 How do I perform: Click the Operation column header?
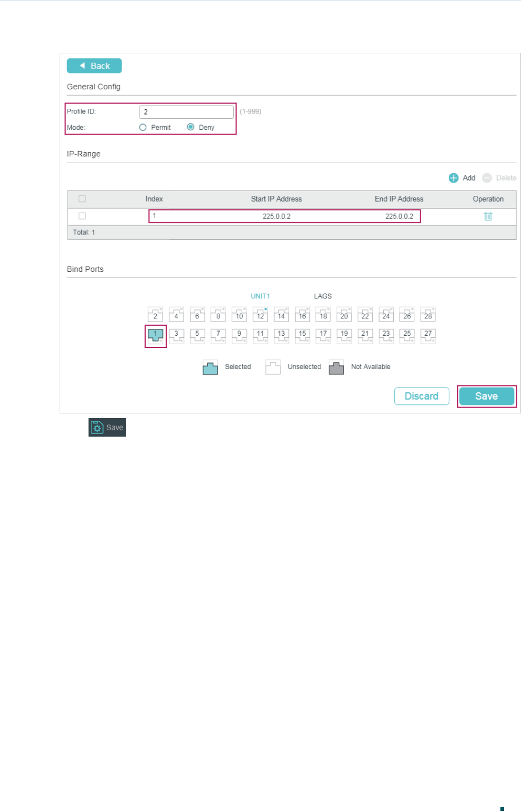488,199
